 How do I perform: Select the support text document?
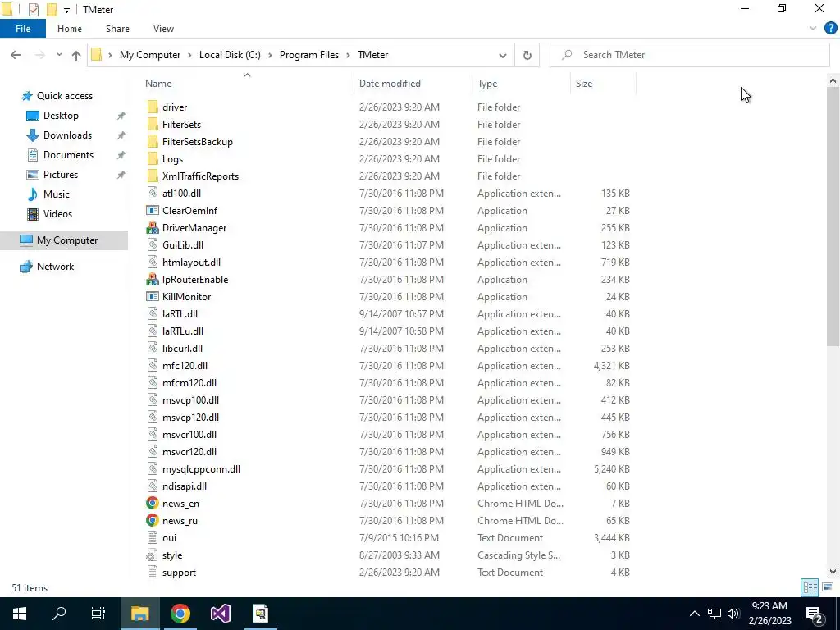point(179,572)
